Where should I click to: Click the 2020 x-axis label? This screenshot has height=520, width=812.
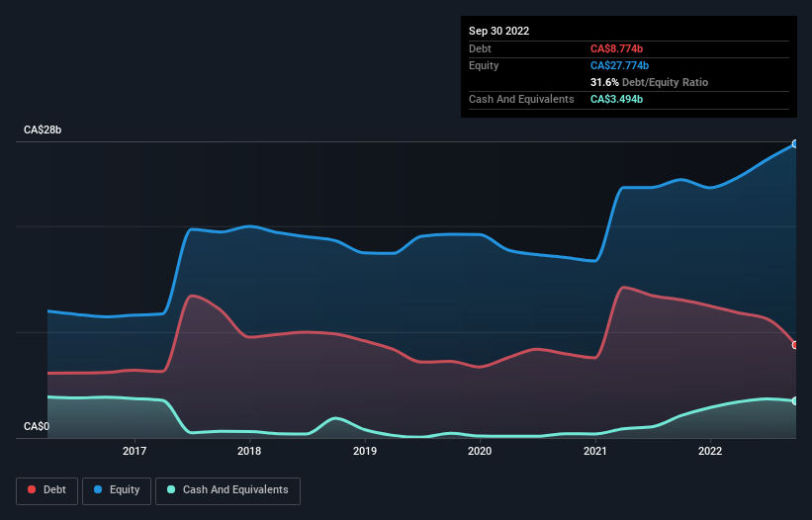click(480, 451)
